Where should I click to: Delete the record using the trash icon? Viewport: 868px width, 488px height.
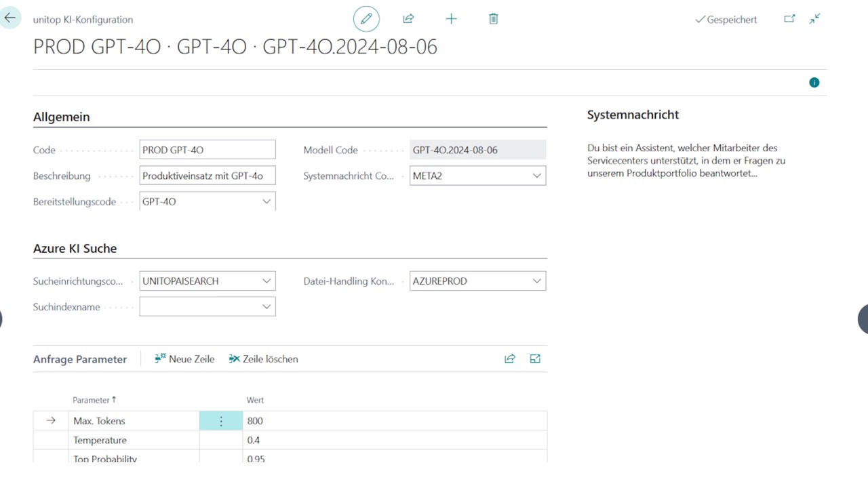[493, 18]
